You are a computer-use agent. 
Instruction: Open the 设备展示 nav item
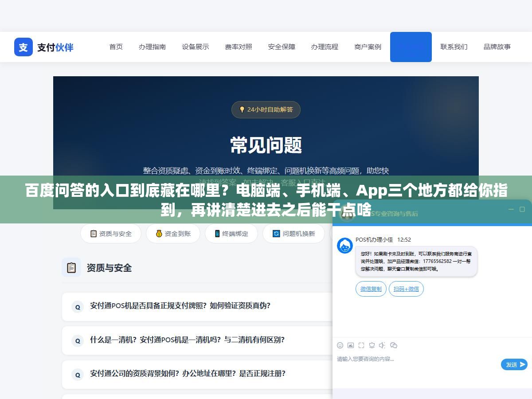[x=196, y=47]
